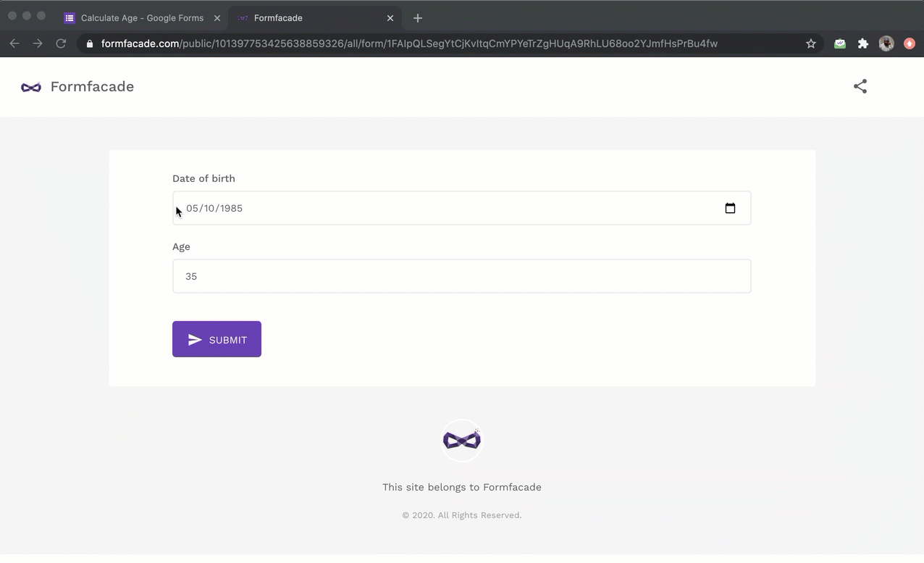Screen dimensions: 924x563
Task: Click the red update icon in toolbar
Action: (910, 43)
